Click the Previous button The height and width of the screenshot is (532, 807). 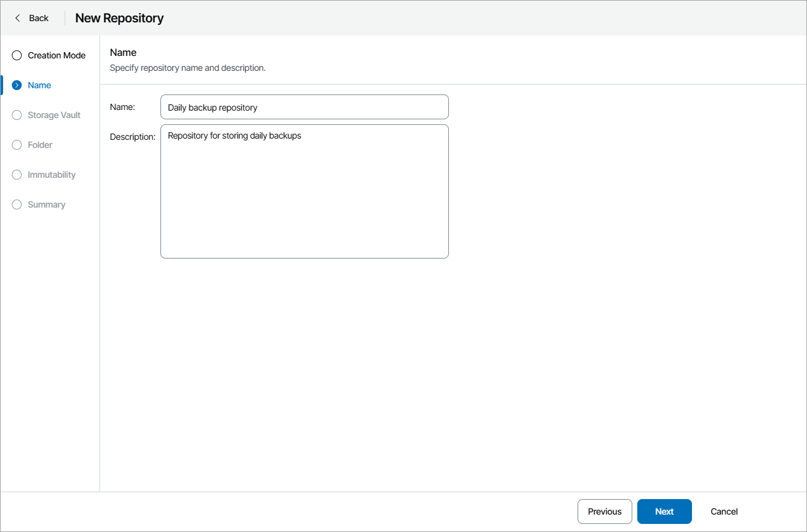604,511
